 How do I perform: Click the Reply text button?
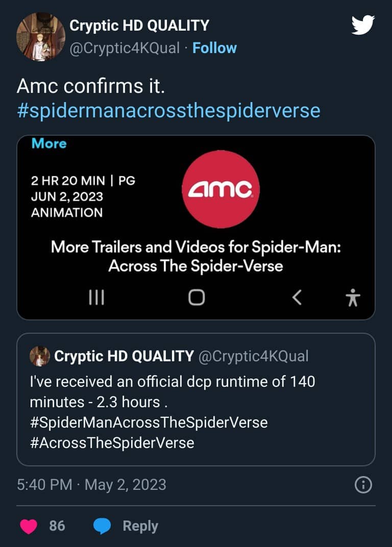click(140, 526)
